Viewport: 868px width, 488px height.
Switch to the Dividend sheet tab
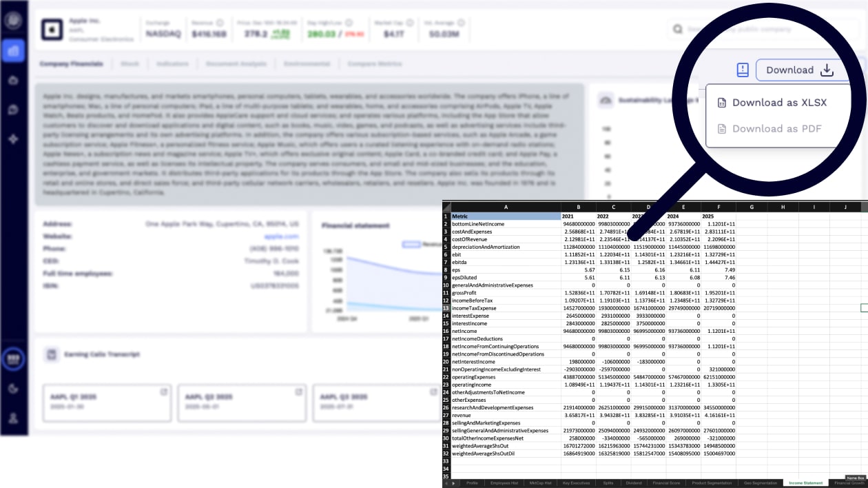pos(634,483)
